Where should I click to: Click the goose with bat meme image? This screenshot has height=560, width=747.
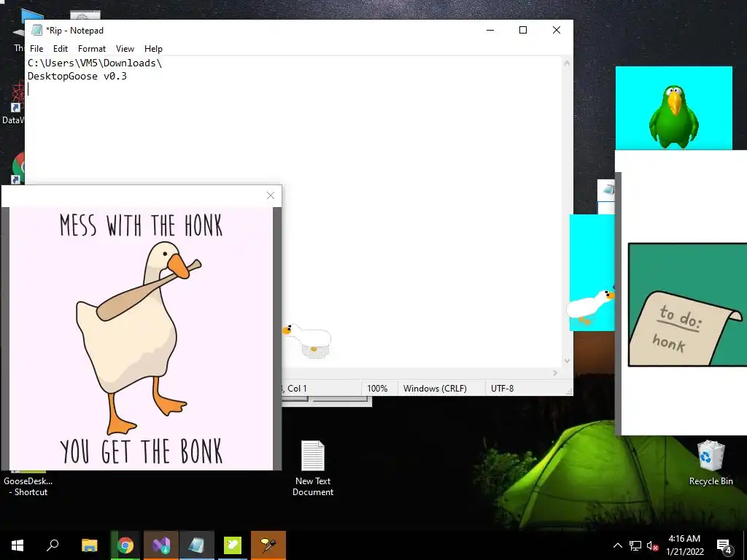tap(141, 338)
